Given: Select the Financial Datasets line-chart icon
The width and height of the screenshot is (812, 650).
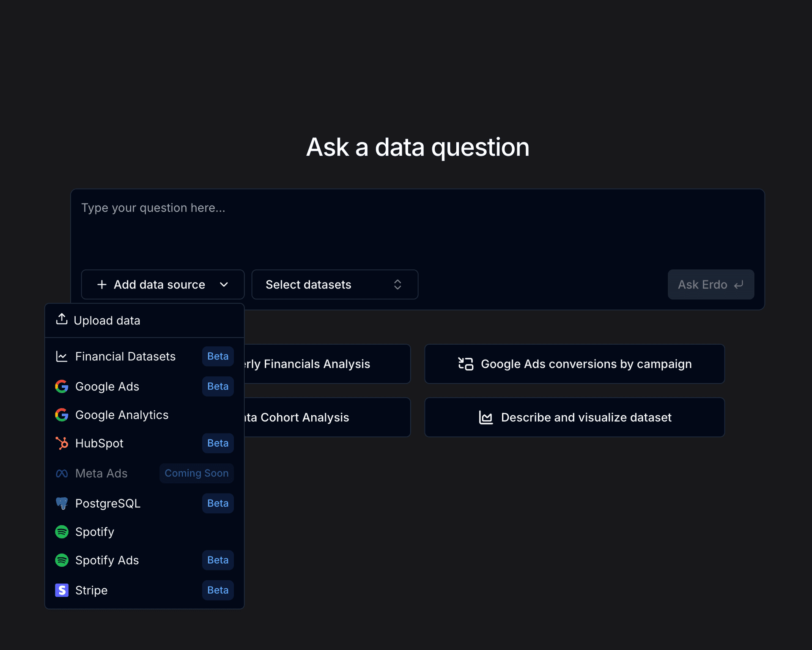Looking at the screenshot, I should coord(62,356).
